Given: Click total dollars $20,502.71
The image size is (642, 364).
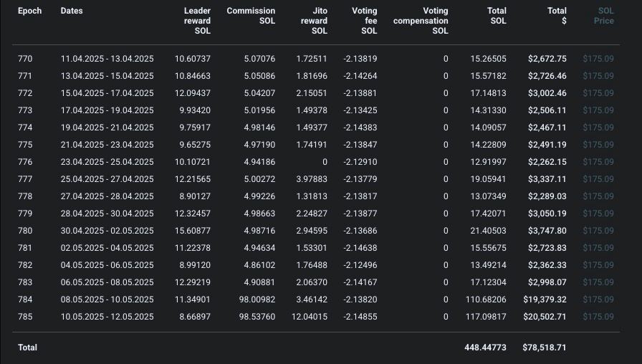Looking at the screenshot, I should [545, 317].
